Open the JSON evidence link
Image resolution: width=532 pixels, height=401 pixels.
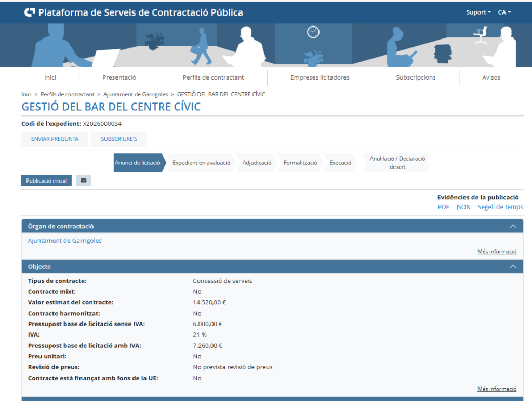click(x=463, y=207)
